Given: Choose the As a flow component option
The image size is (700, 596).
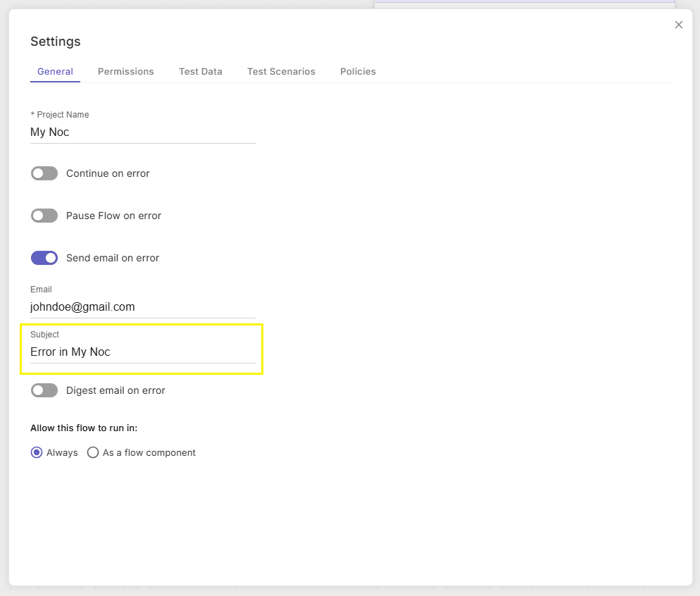Looking at the screenshot, I should pos(93,453).
